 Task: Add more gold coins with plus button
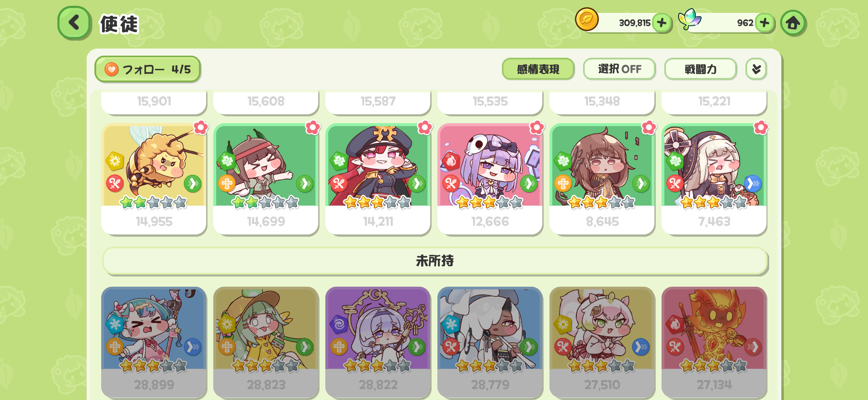click(662, 23)
